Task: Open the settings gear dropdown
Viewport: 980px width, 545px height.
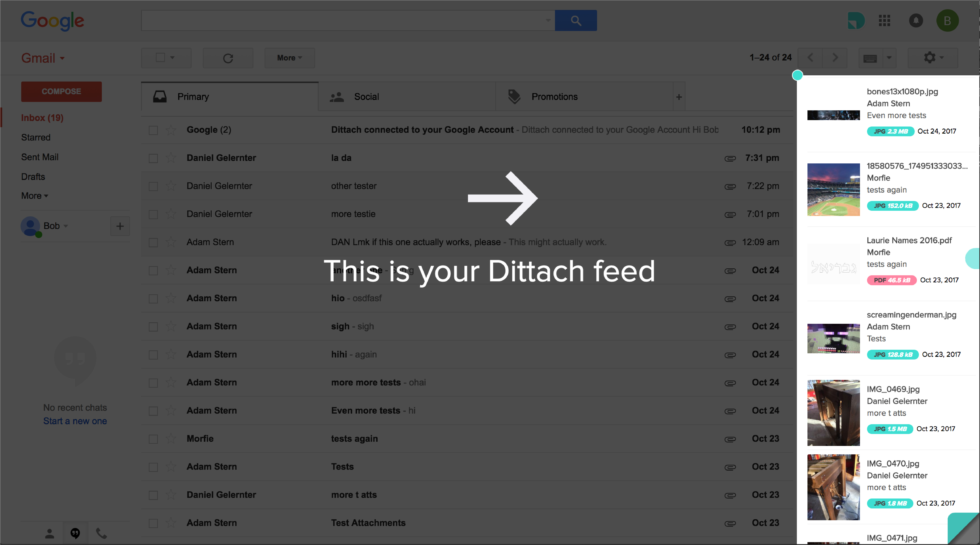Action: pos(933,58)
